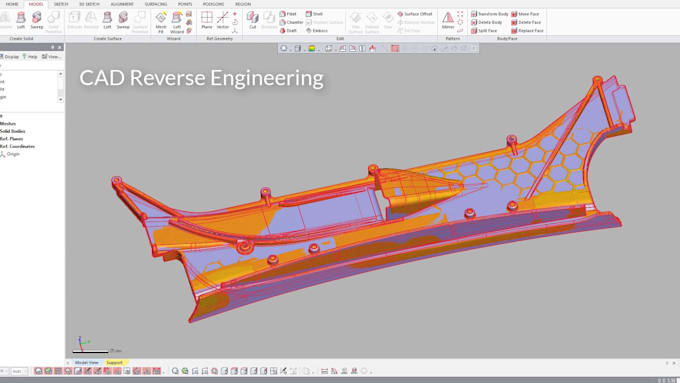Viewport: 680px width, 383px height.
Task: Click the panel list scroll-down arrow
Action: pyautogui.click(x=60, y=99)
